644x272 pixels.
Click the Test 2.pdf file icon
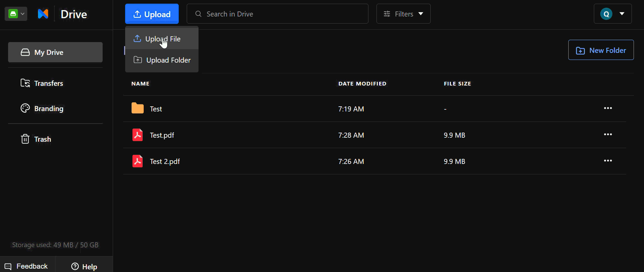tap(137, 161)
